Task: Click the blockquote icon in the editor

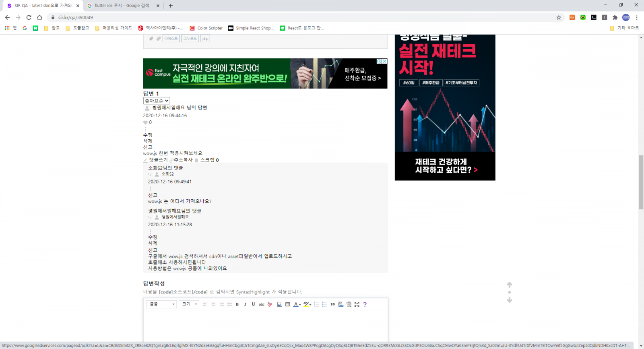Action: (332, 304)
